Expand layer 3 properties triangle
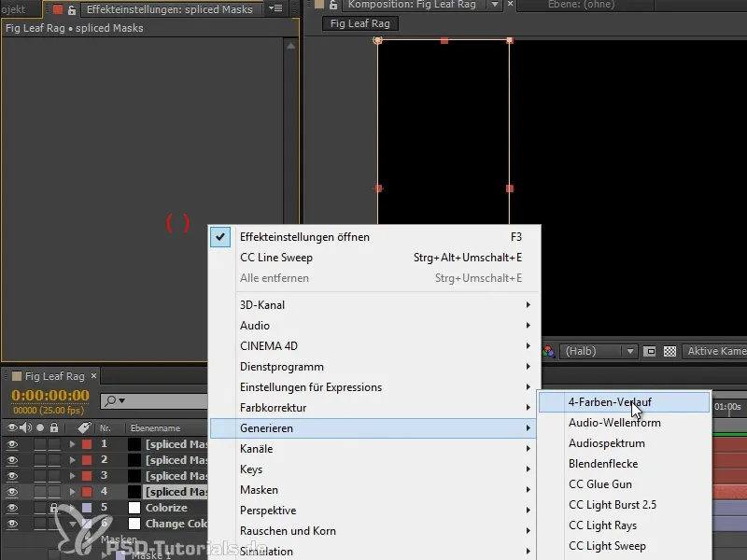747x560 pixels. click(x=72, y=476)
